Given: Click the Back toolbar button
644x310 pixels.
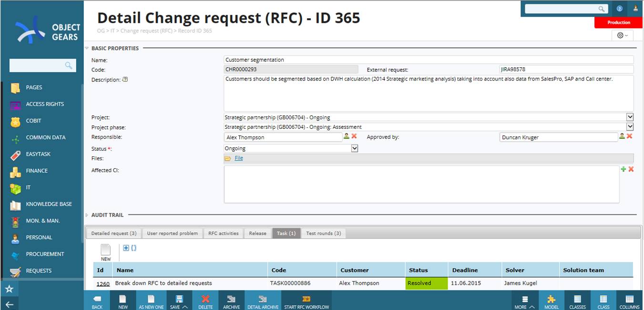Looking at the screenshot, I should pos(97,302).
